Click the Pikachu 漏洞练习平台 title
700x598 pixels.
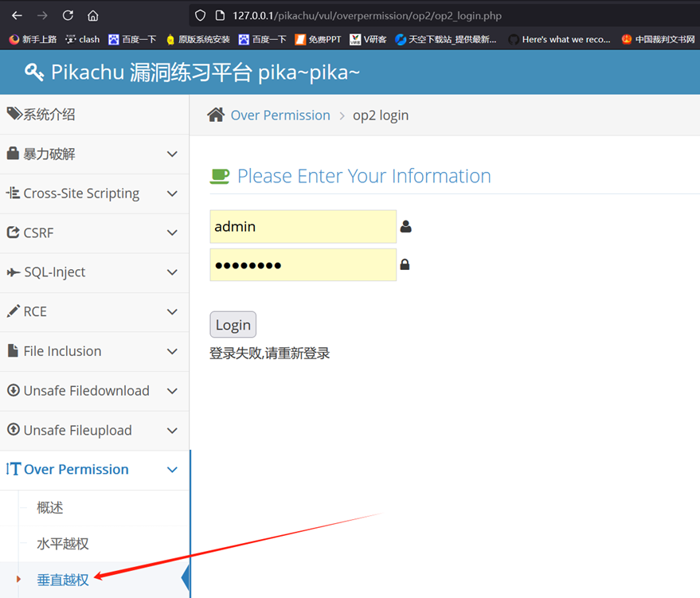click(205, 72)
